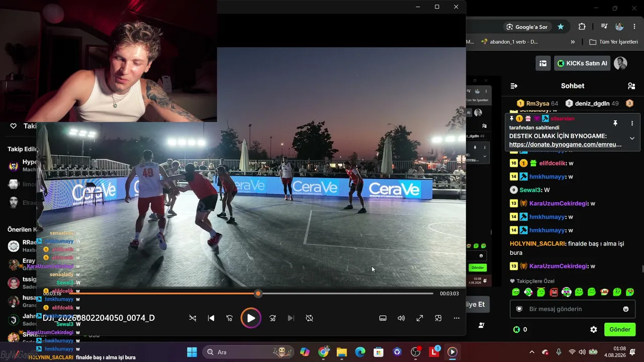Expand hidden bookmarks overflow chevron

(573, 42)
